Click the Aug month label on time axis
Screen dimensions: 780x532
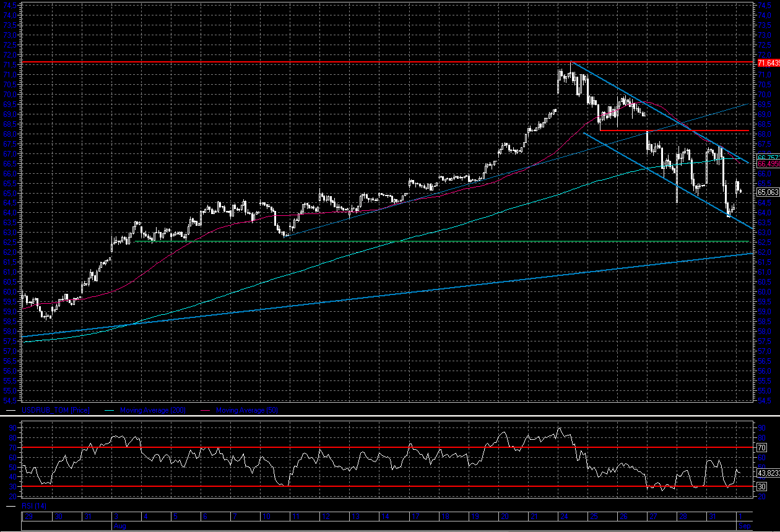118,525
